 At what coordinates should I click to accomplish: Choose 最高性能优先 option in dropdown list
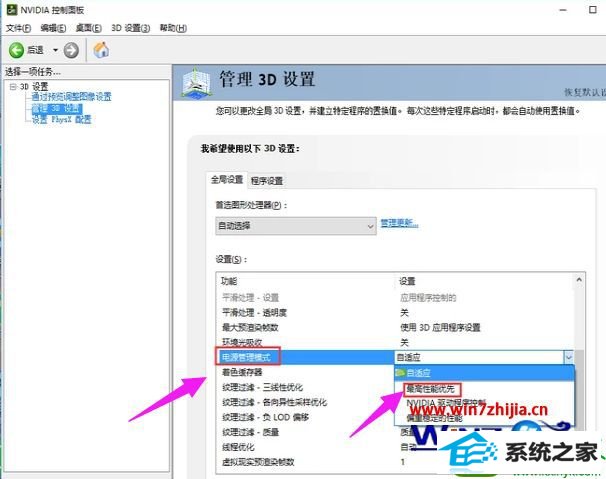[432, 389]
